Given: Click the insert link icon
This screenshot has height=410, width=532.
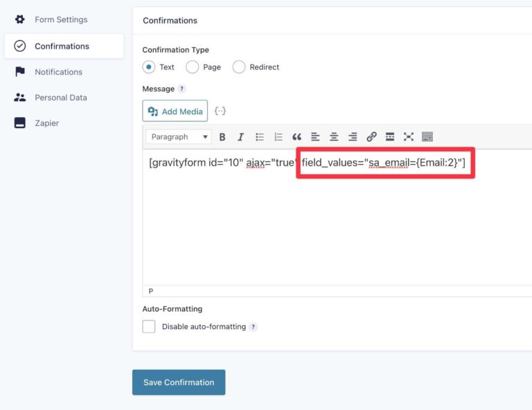Looking at the screenshot, I should click(x=371, y=137).
